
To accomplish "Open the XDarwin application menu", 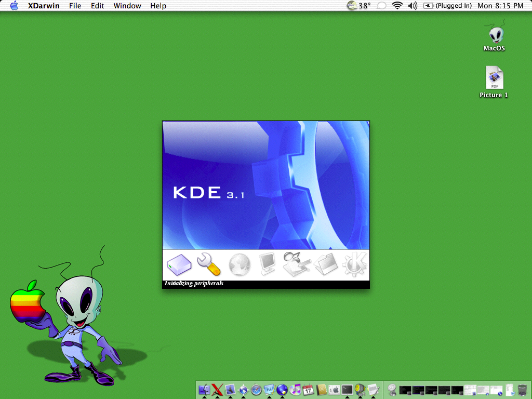I will click(x=44, y=6).
